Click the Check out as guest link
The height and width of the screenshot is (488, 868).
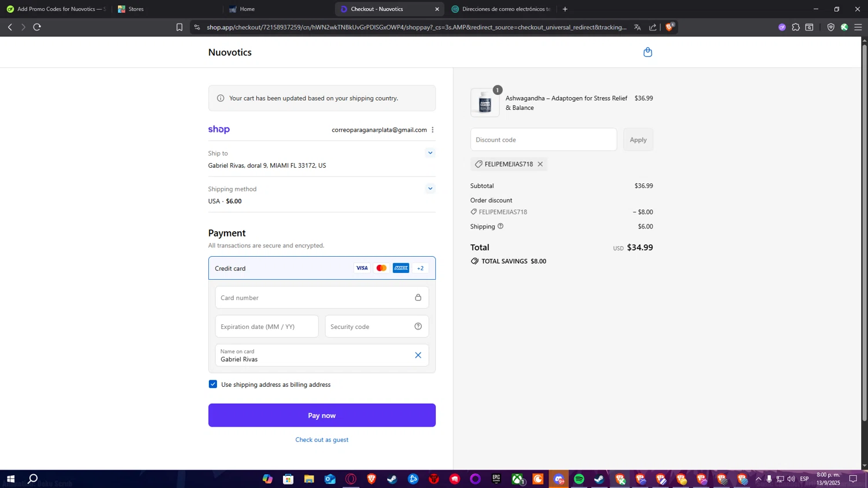322,439
